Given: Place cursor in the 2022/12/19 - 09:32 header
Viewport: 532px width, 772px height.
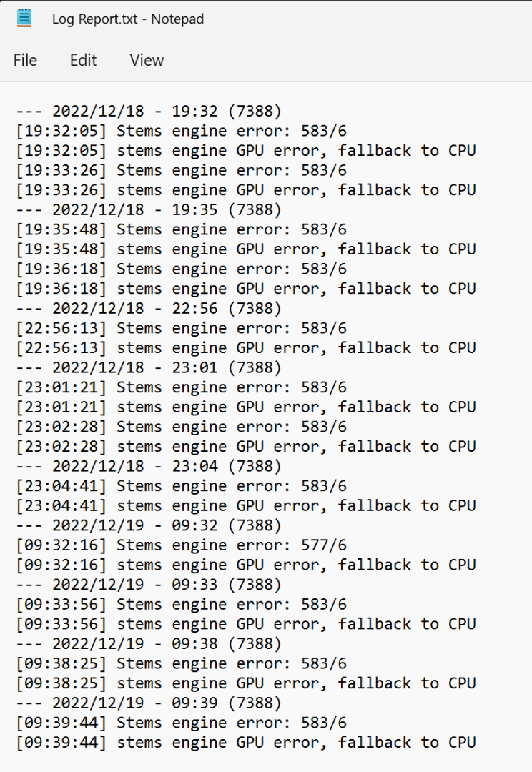Looking at the screenshot, I should tap(149, 525).
